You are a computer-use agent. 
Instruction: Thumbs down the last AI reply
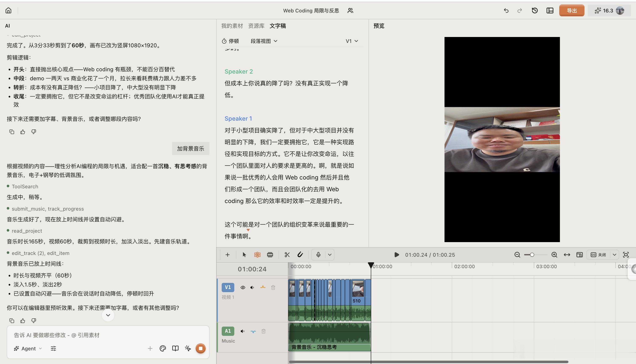33,320
